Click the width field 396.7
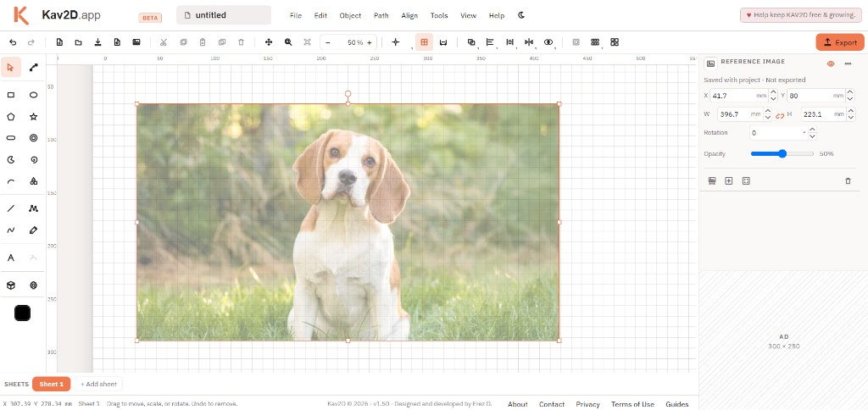The height and width of the screenshot is (410, 868). (741, 114)
